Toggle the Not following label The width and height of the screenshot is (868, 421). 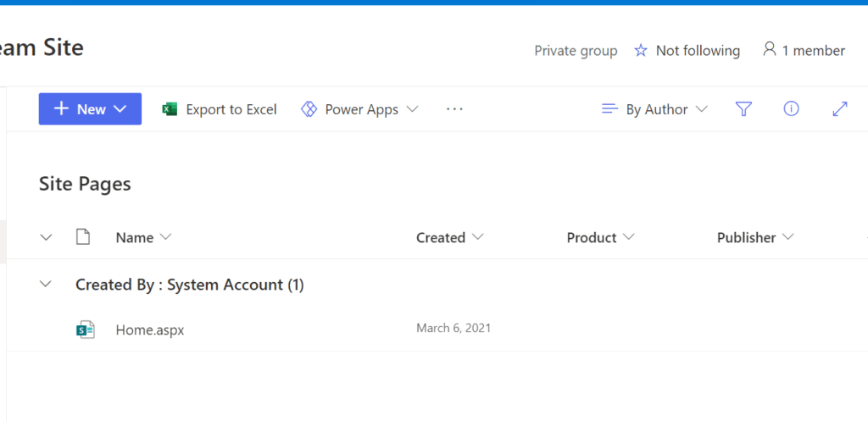(698, 51)
